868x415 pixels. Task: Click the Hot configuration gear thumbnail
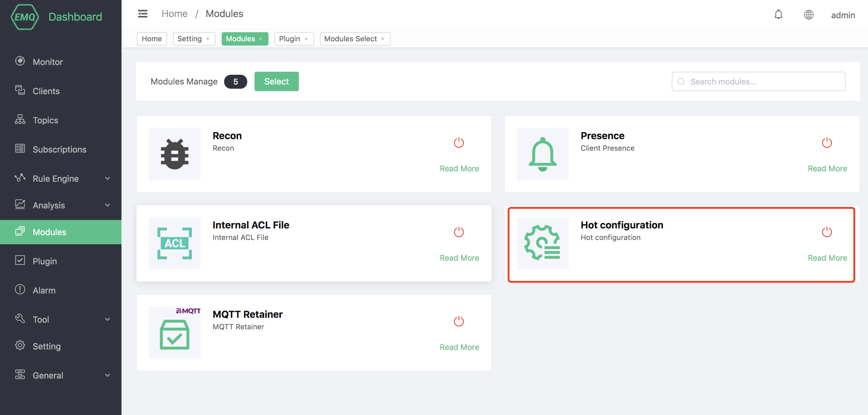(x=542, y=243)
